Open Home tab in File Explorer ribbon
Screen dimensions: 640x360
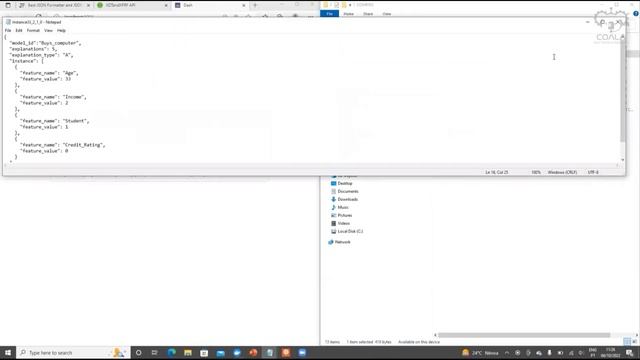349,14
